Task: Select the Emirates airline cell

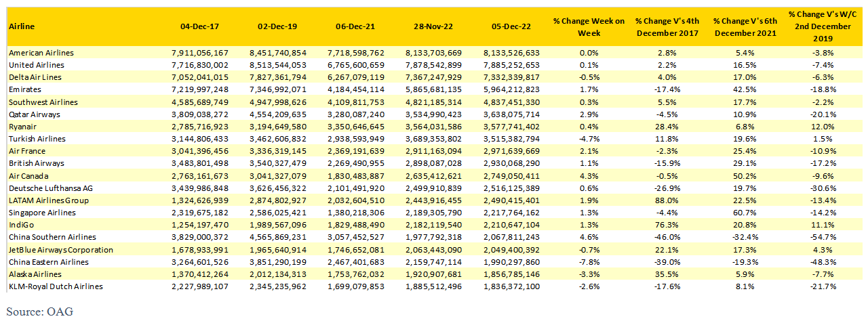Action: [x=24, y=89]
